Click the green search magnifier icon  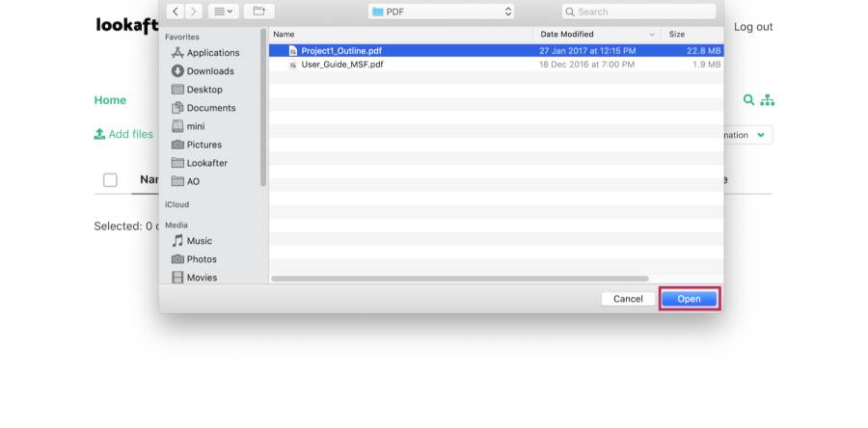tap(749, 100)
